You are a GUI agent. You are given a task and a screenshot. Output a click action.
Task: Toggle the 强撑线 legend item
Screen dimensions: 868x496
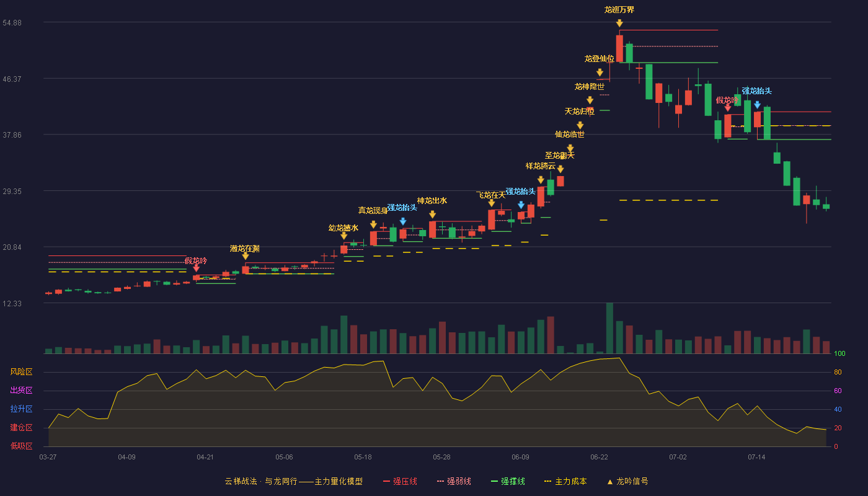[x=508, y=481]
